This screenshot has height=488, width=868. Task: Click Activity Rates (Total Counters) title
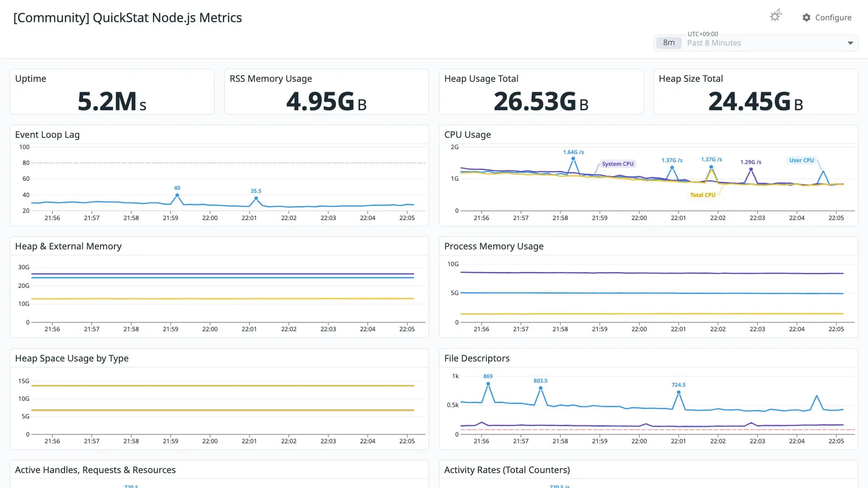tap(507, 470)
